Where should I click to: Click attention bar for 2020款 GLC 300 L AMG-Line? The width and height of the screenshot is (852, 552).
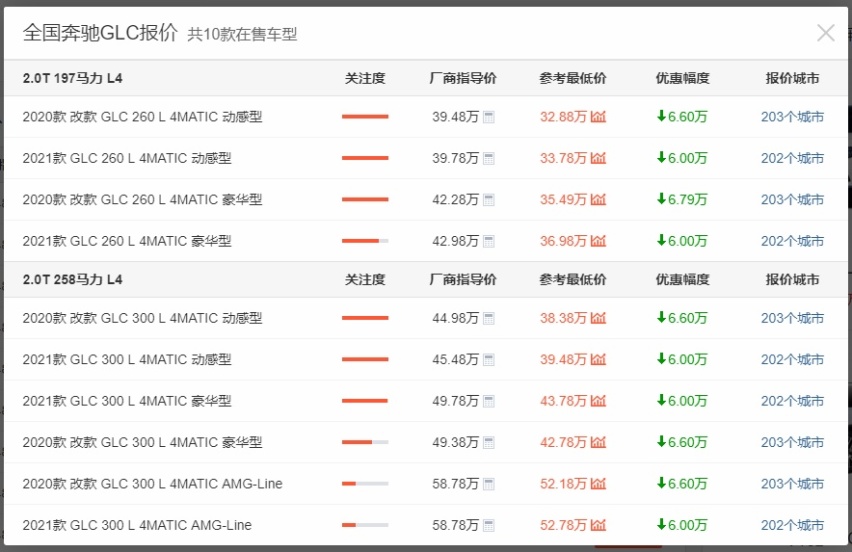click(365, 484)
